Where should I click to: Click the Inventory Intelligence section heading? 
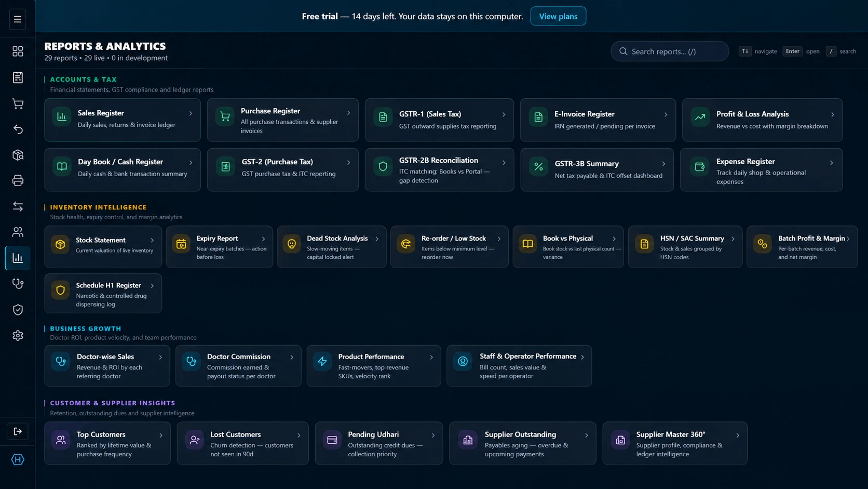pos(98,207)
